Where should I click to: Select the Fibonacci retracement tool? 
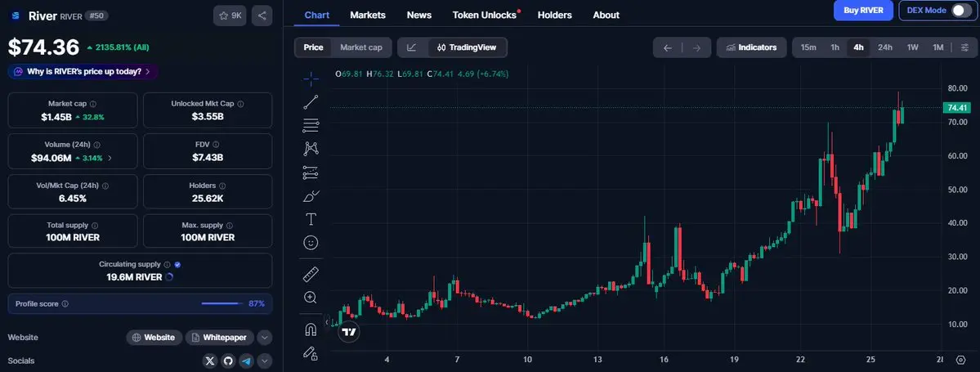tap(311, 125)
